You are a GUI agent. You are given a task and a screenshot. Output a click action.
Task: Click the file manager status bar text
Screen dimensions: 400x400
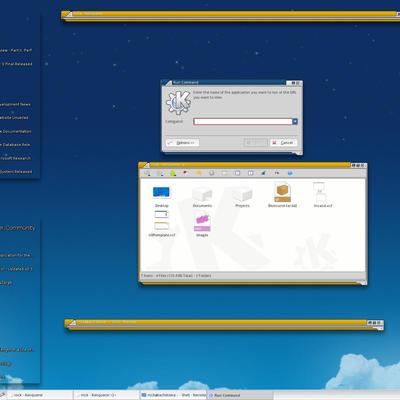pos(176,276)
